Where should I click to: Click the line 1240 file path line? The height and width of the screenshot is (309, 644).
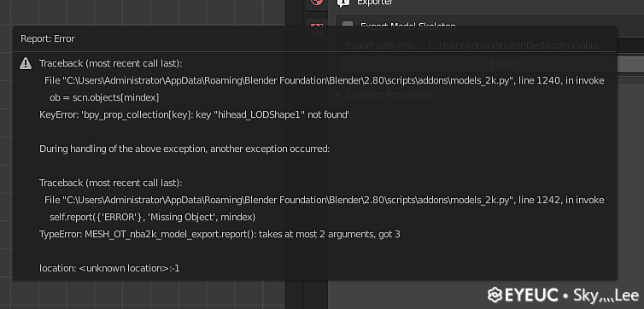(x=324, y=80)
